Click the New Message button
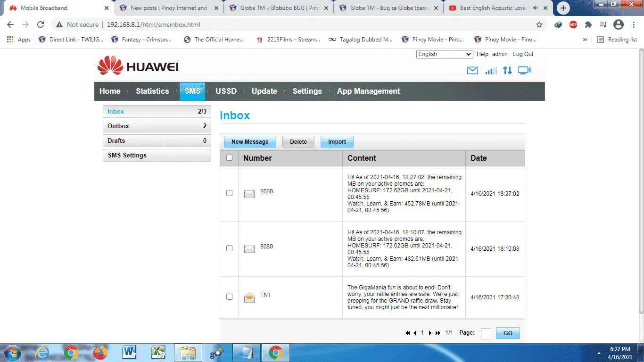 pos(250,142)
